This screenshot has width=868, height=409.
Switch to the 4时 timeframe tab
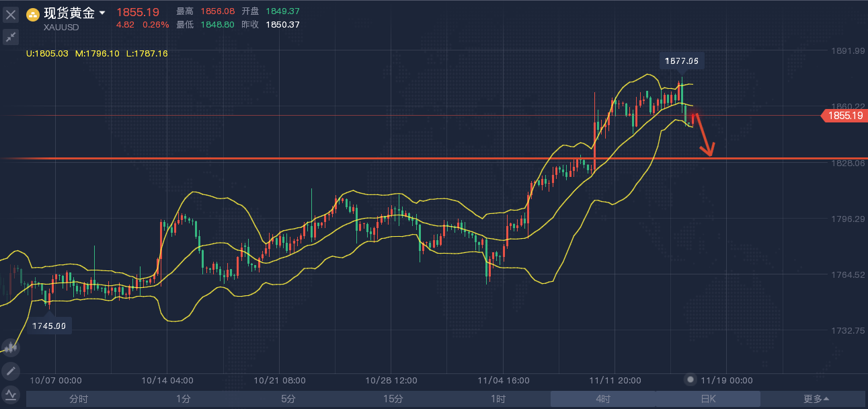point(603,399)
